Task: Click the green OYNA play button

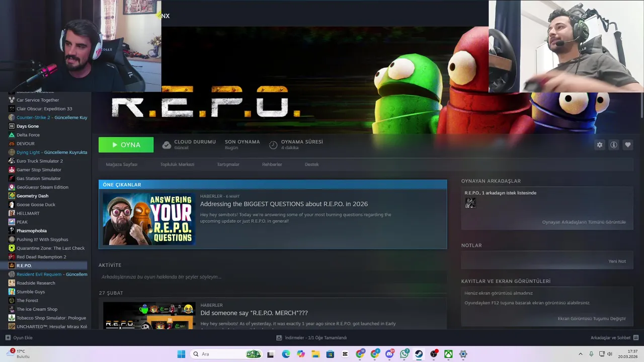Action: tap(126, 145)
